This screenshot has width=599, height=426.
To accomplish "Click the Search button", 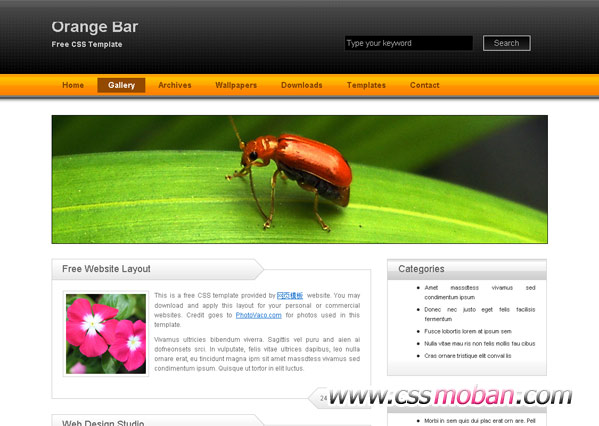I will pos(507,43).
